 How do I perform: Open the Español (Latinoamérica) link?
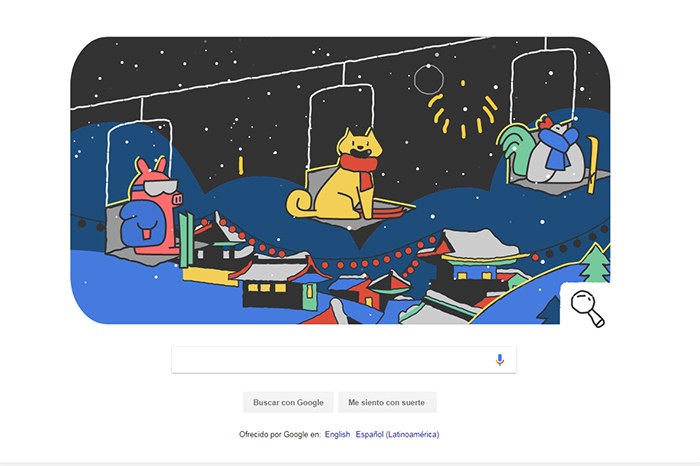[397, 434]
